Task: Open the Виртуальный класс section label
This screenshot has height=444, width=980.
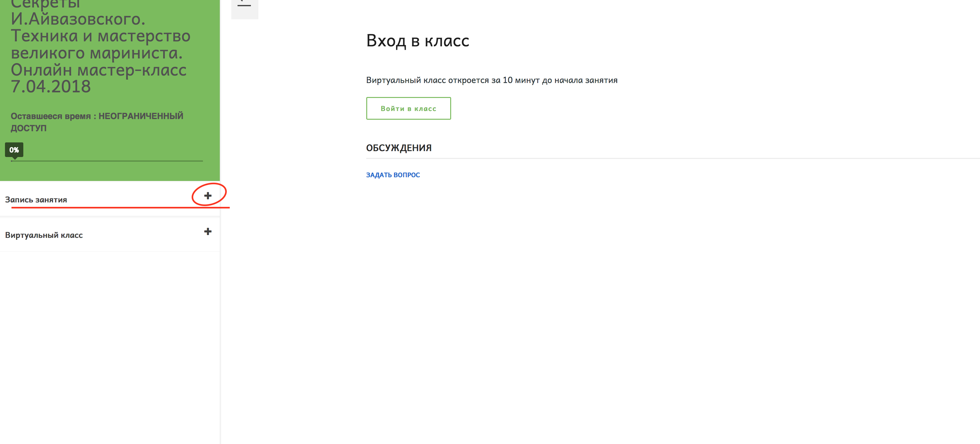Action: [x=44, y=235]
